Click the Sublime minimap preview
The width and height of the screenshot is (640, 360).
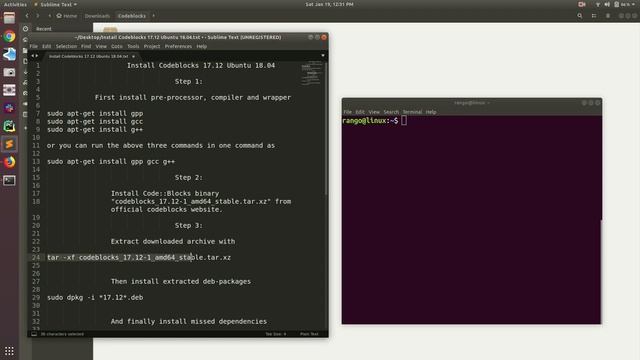coord(311,74)
